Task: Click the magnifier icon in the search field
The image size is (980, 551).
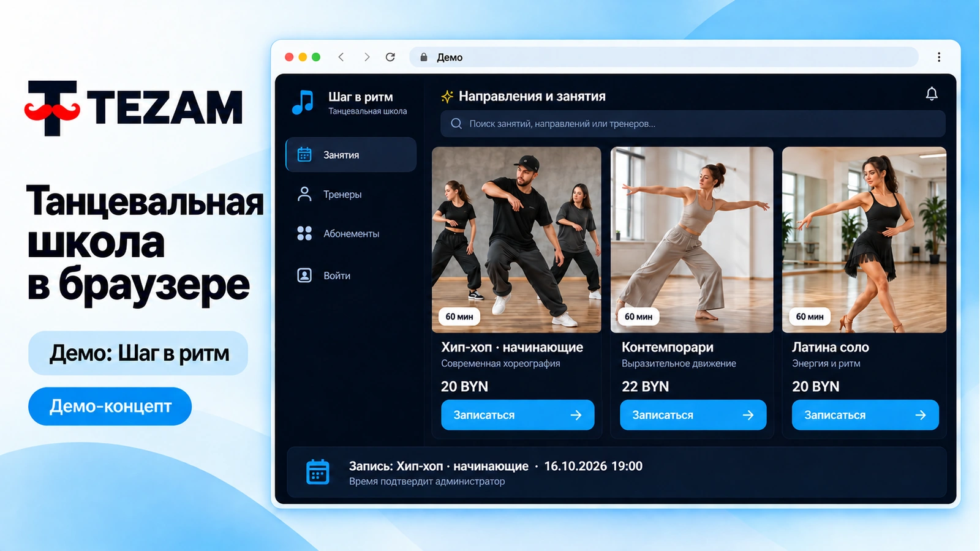Action: [x=456, y=124]
